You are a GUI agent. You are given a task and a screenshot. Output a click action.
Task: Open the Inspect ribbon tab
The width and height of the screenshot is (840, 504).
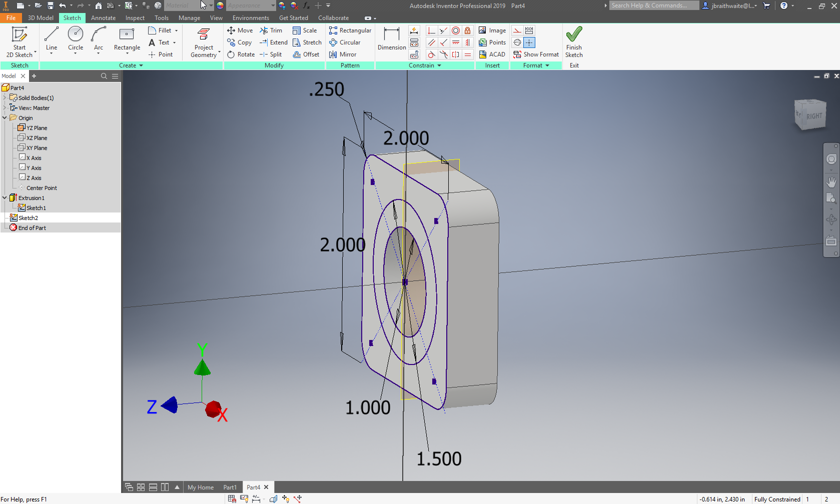pos(135,18)
